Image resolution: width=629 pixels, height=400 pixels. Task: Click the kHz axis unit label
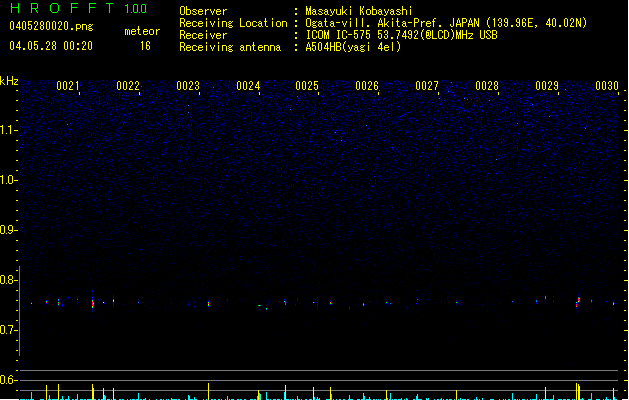pos(9,81)
